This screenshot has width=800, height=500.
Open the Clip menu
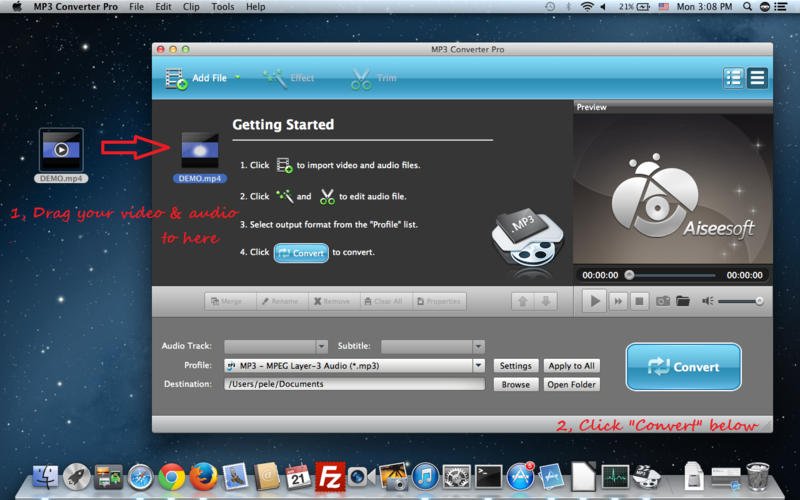(191, 7)
